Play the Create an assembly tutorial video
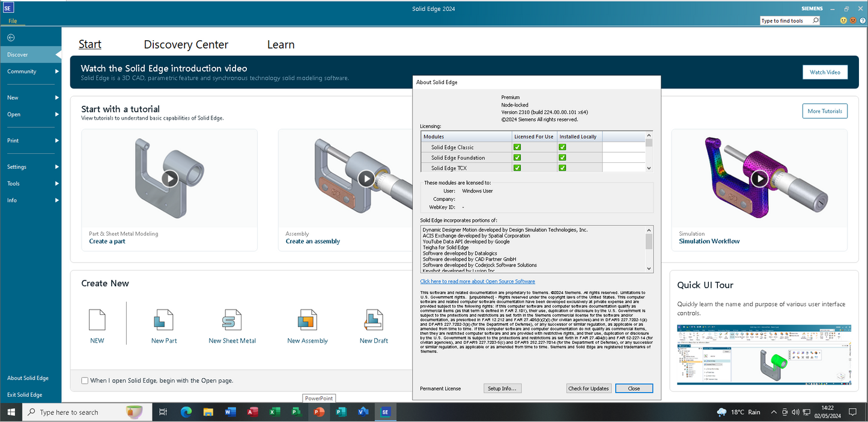This screenshot has width=868, height=422. [366, 179]
